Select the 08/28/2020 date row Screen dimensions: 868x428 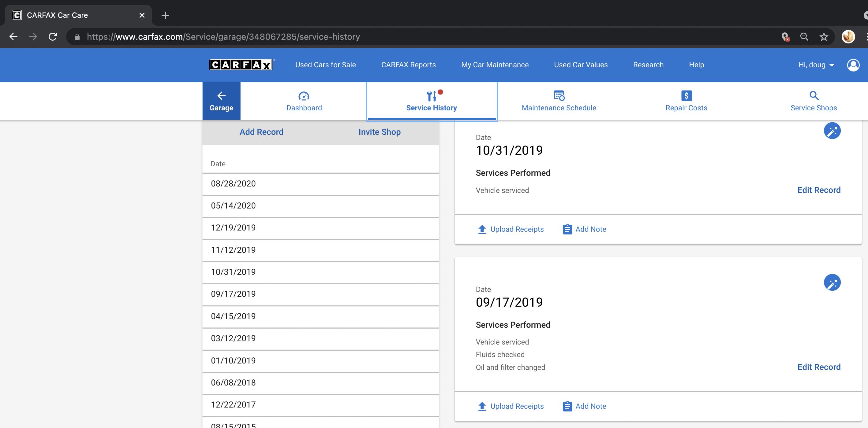(x=320, y=184)
